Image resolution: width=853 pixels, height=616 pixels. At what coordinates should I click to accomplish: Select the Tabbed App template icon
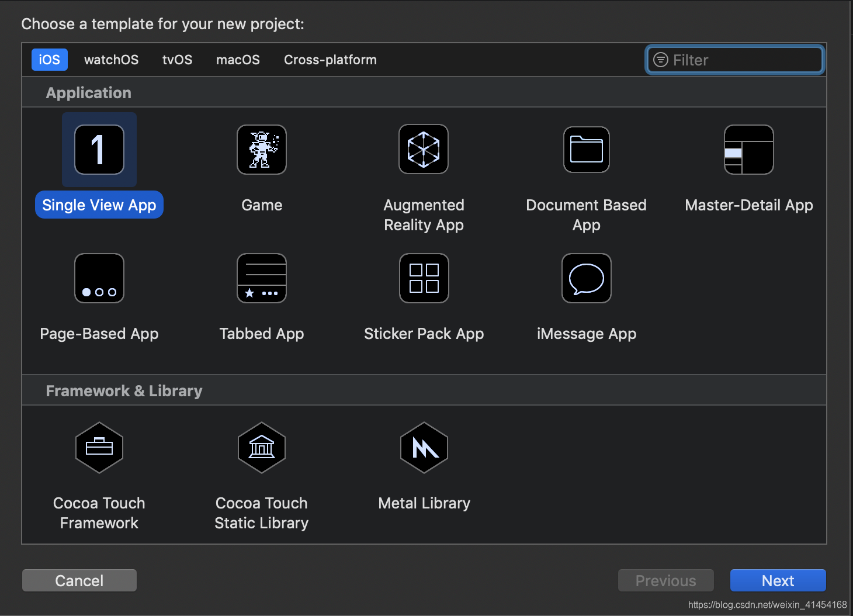click(261, 278)
